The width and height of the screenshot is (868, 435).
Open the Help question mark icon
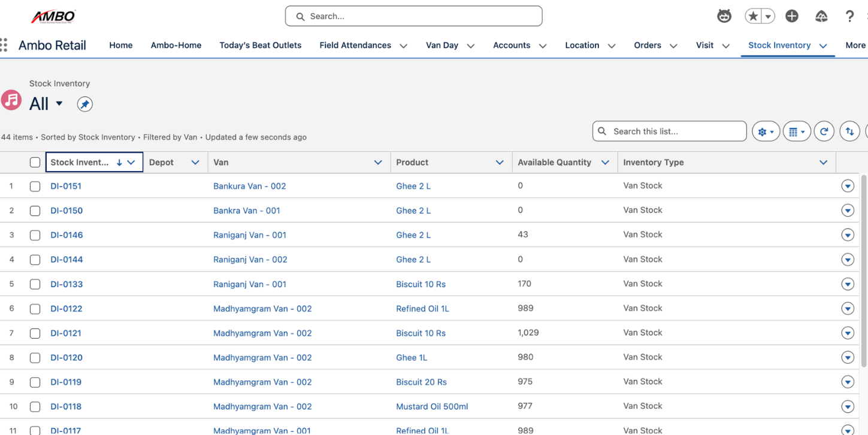click(849, 16)
